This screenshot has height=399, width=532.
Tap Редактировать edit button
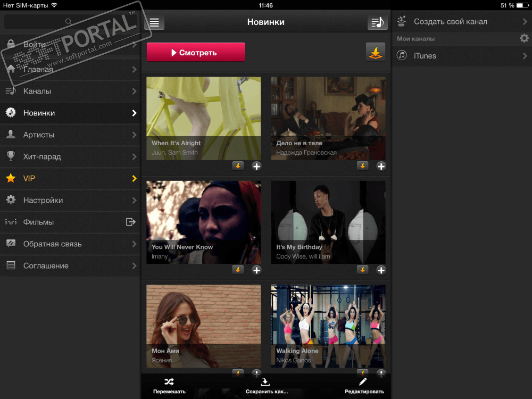pyautogui.click(x=364, y=386)
